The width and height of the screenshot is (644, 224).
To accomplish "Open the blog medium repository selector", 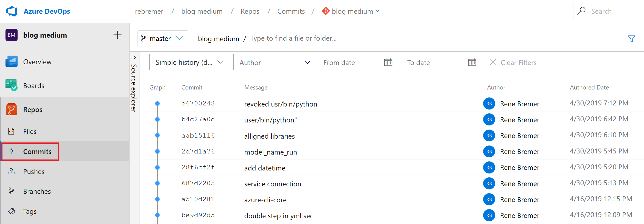I will pyautogui.click(x=351, y=11).
